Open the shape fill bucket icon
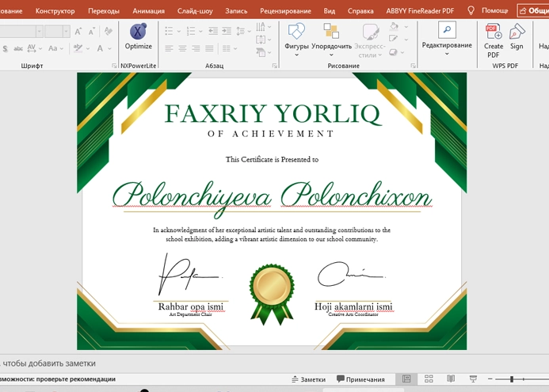This screenshot has height=392, width=549. pyautogui.click(x=394, y=26)
